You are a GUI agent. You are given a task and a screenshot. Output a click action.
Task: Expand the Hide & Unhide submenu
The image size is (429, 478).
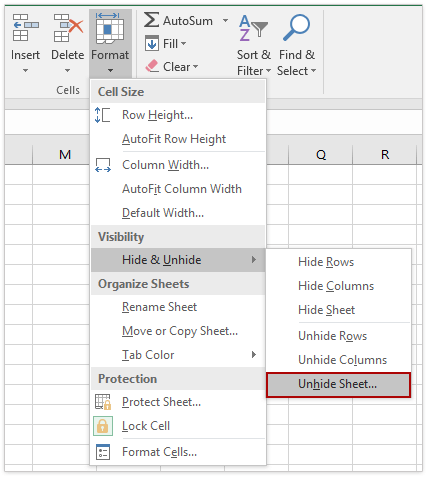coord(178,260)
